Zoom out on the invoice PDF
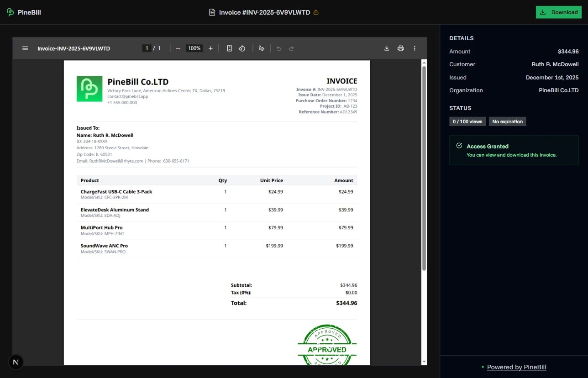Viewport: 588px width, 378px height. [x=178, y=48]
